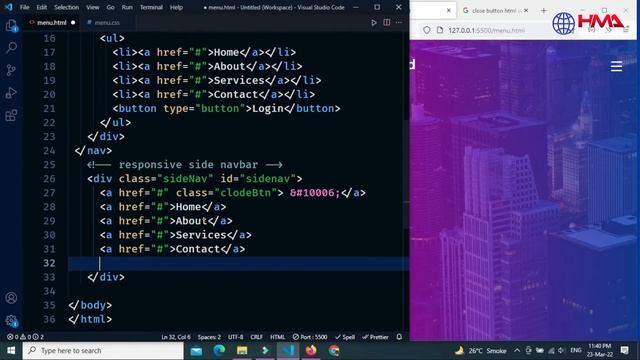Close the first browser tab
The height and width of the screenshot is (360, 640).
449,11
